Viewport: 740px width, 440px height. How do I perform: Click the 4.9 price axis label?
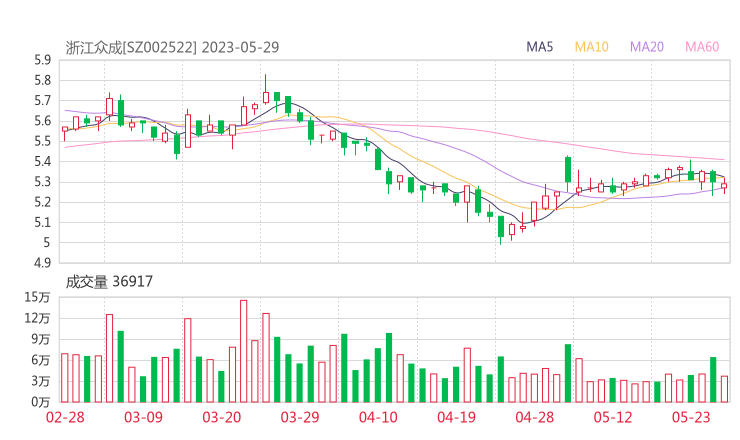tap(42, 263)
